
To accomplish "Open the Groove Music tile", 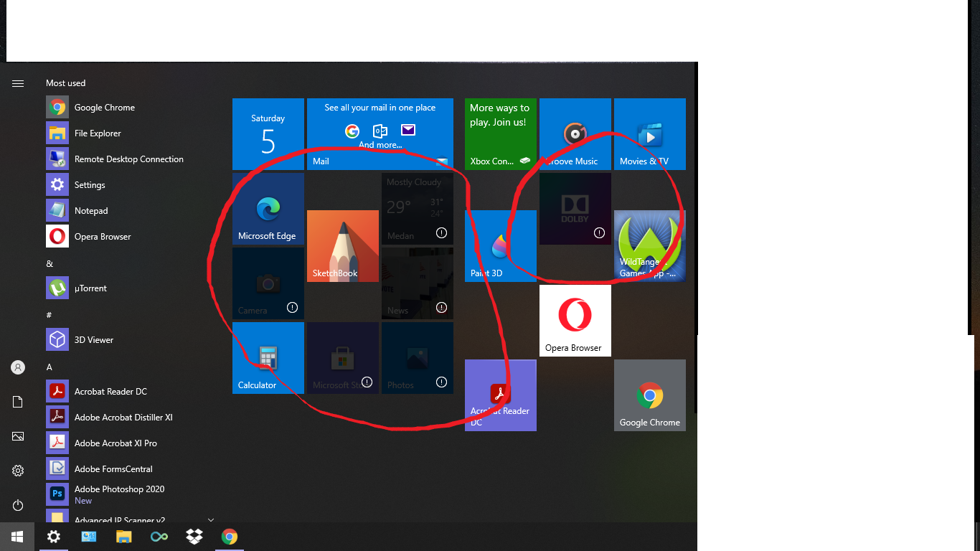I will point(575,134).
